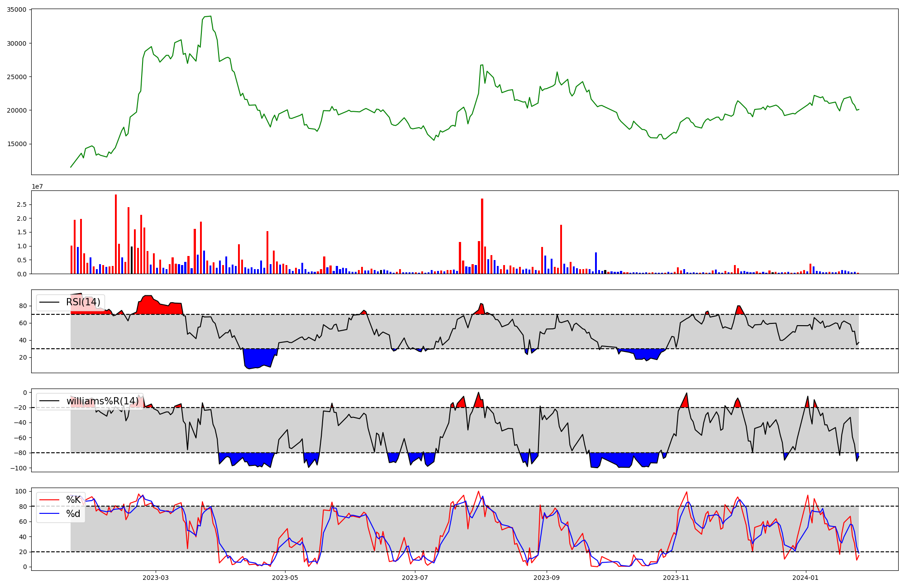Click the tallest red volume bar
This screenshot has width=905, height=588.
[x=116, y=235]
